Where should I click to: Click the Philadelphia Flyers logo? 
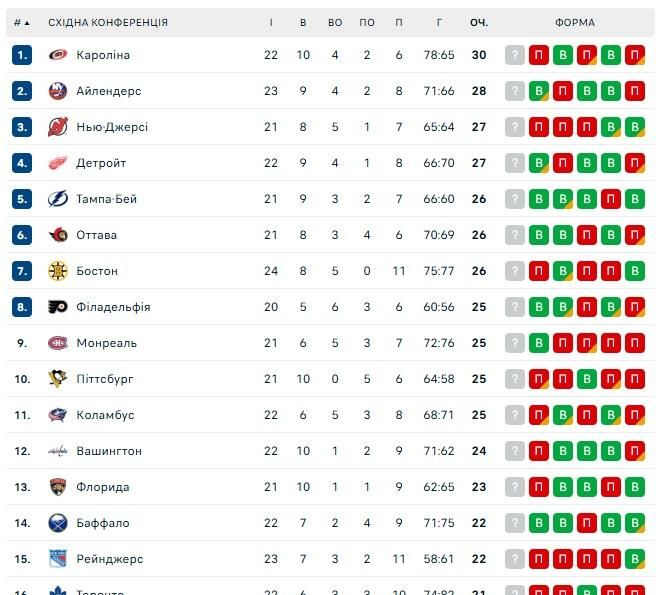(x=57, y=307)
